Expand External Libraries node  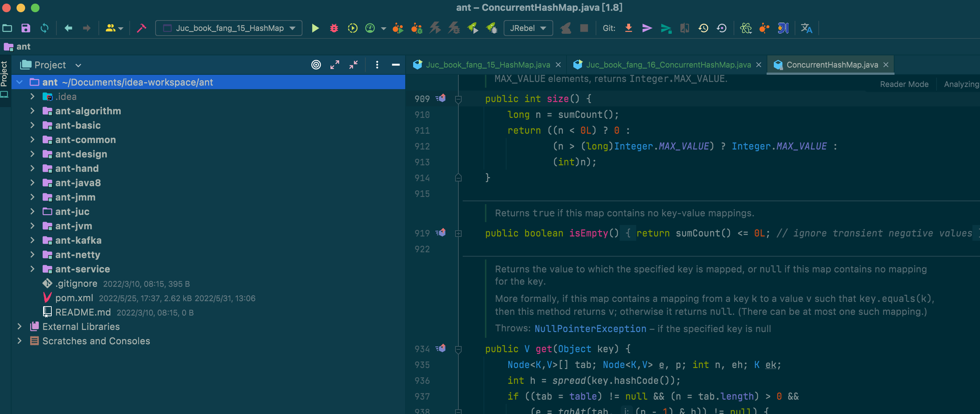click(19, 326)
